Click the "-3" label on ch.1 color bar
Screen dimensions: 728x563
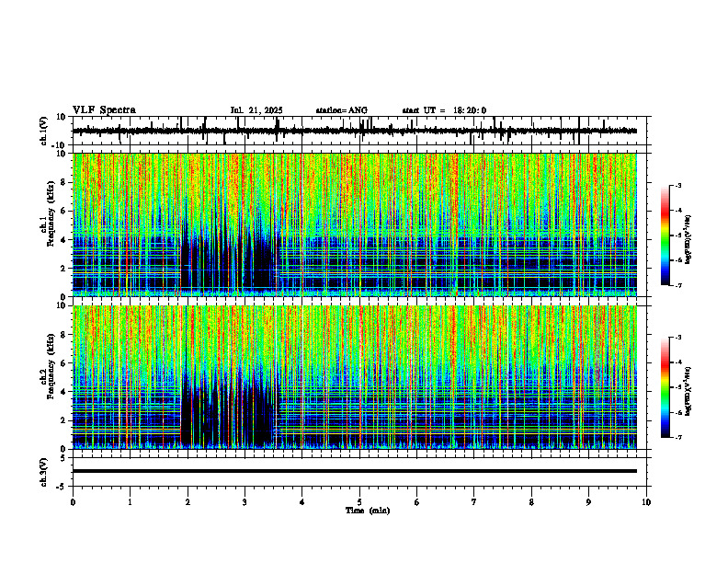[678, 185]
